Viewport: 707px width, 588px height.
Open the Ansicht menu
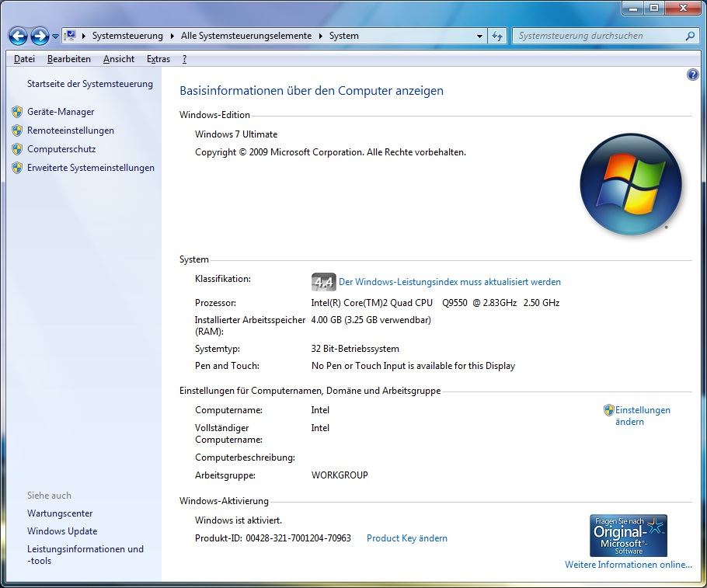[x=119, y=59]
